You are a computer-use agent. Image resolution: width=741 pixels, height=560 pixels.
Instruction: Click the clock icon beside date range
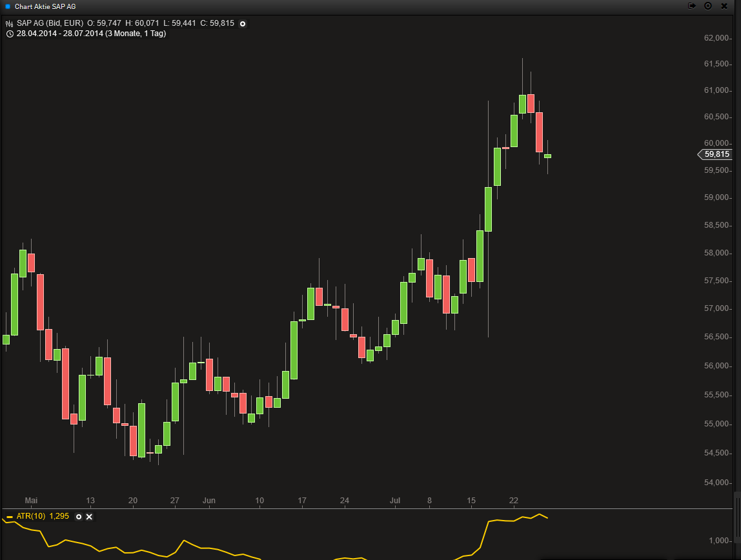[x=10, y=34]
